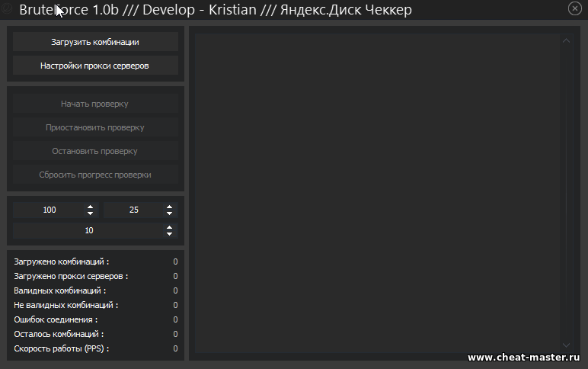Decrease the value 100 spinner

pyautogui.click(x=90, y=213)
